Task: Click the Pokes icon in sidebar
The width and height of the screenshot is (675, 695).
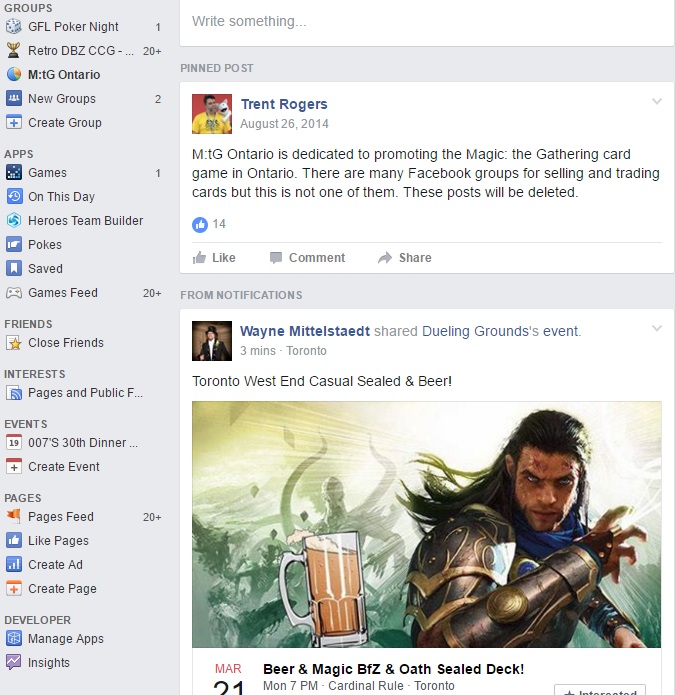Action: (x=14, y=244)
